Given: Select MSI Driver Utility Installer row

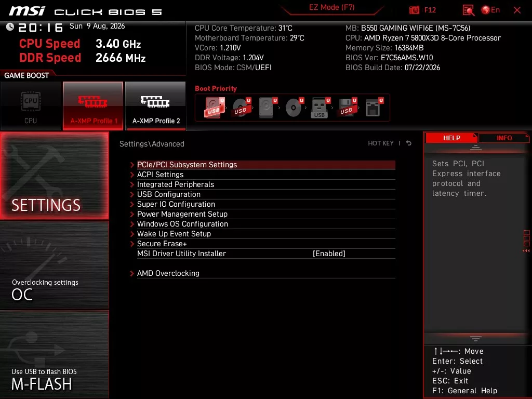Looking at the screenshot, I should pyautogui.click(x=266, y=254).
